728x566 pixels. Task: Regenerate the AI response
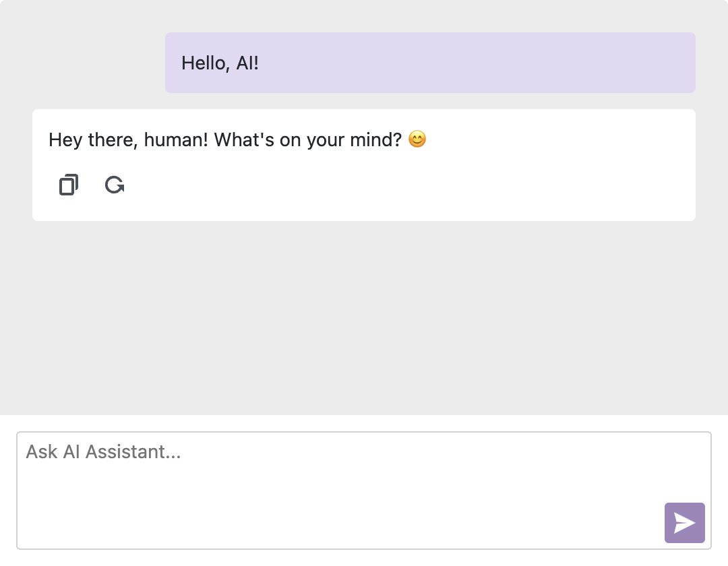[x=115, y=185]
